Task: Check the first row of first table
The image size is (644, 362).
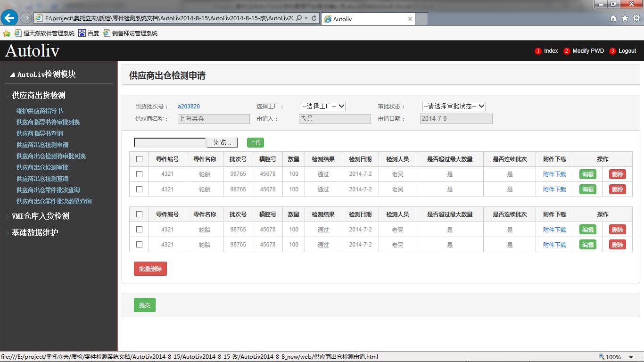Action: coord(139,174)
